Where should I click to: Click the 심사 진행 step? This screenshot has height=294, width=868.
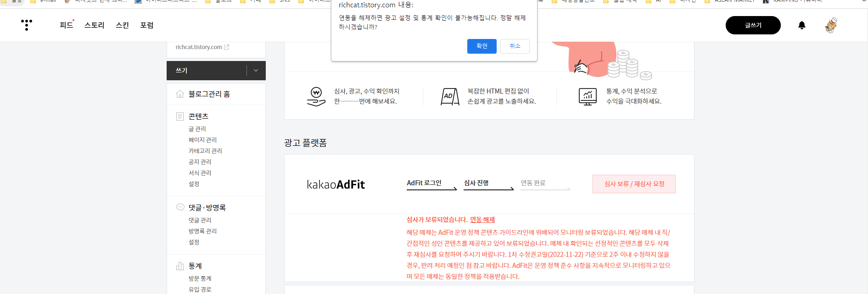476,183
